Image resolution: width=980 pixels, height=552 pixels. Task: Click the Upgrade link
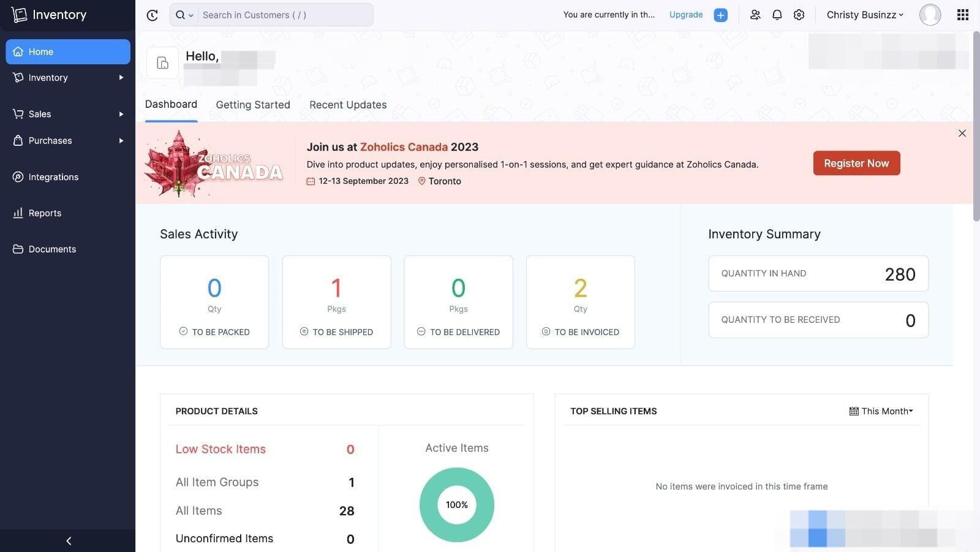click(x=685, y=15)
